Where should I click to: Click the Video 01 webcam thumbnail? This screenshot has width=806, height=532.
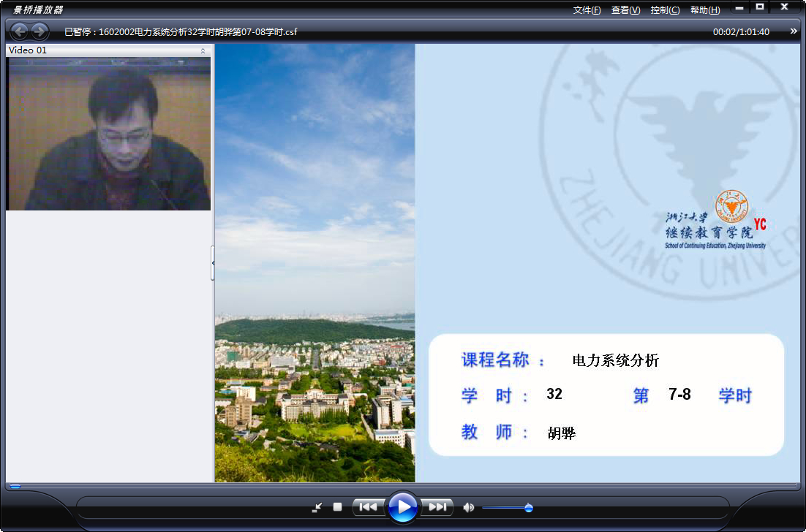108,134
